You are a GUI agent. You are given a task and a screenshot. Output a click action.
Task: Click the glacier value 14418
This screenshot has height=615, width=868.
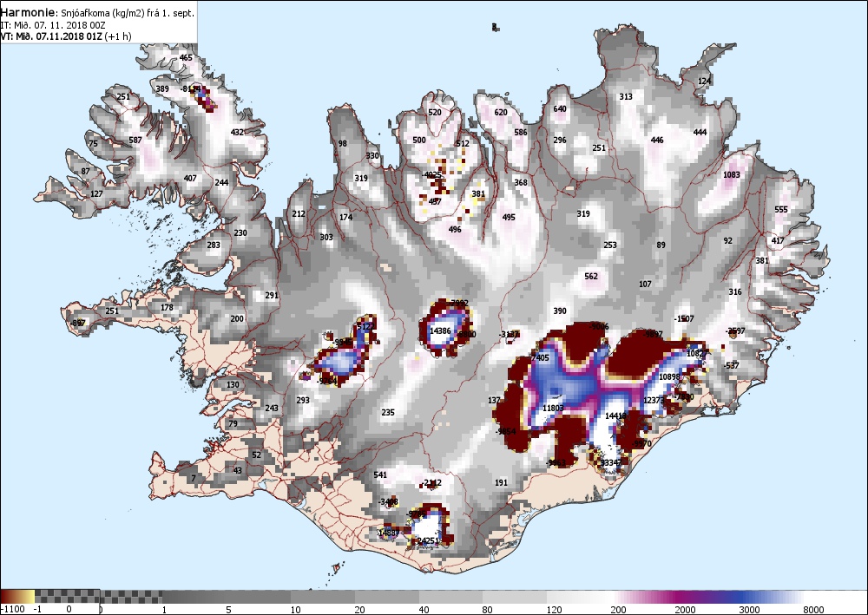pyautogui.click(x=615, y=415)
